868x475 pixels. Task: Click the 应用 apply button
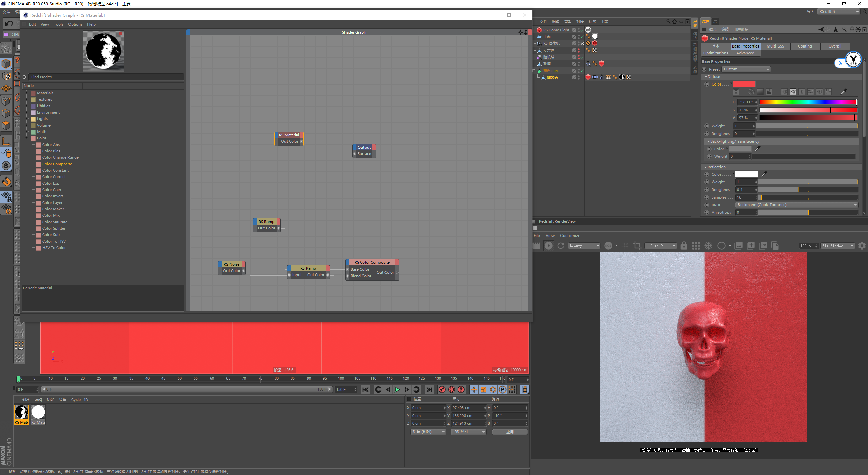[509, 432]
